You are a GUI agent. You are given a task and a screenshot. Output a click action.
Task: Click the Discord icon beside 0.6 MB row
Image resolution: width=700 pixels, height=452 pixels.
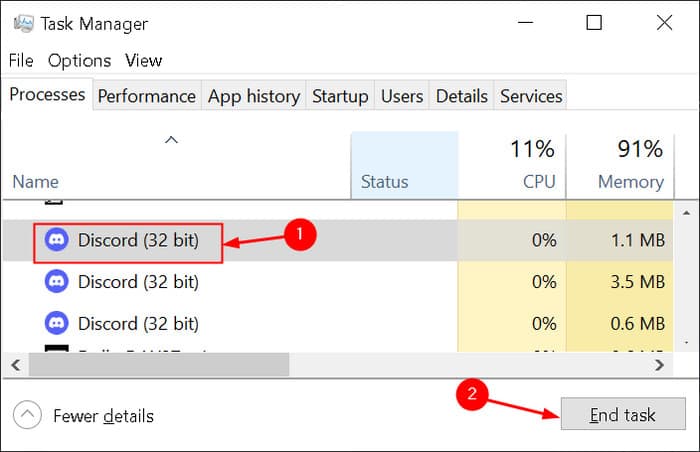point(57,323)
